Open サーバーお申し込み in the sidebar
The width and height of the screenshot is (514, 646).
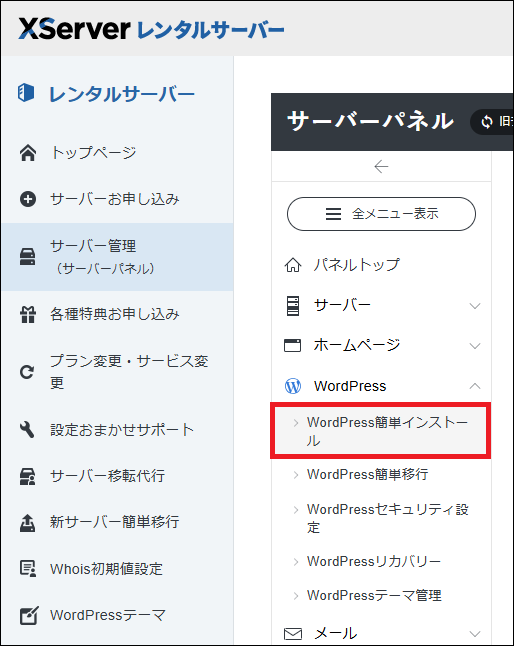(x=117, y=199)
